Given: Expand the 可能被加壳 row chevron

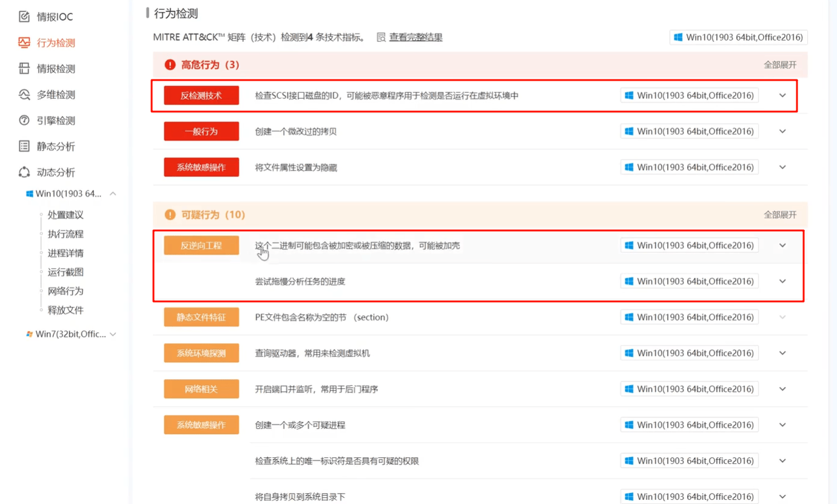Looking at the screenshot, I should tap(782, 245).
